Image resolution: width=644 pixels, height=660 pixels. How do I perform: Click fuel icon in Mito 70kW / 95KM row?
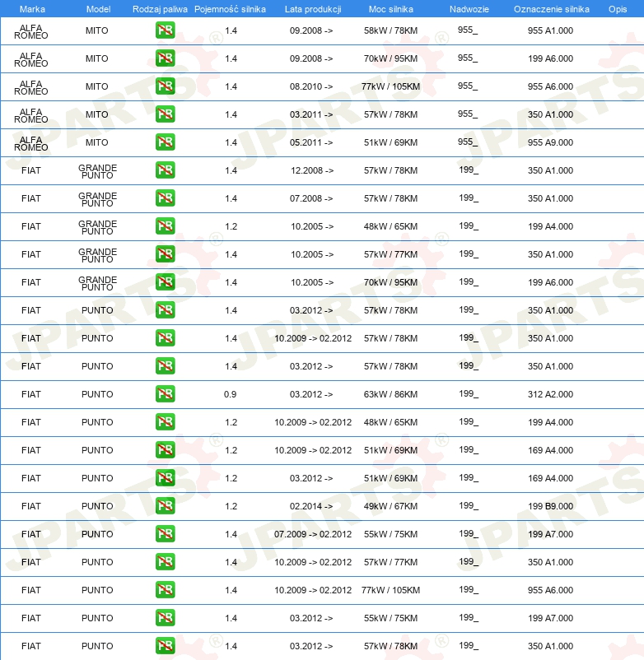(165, 58)
